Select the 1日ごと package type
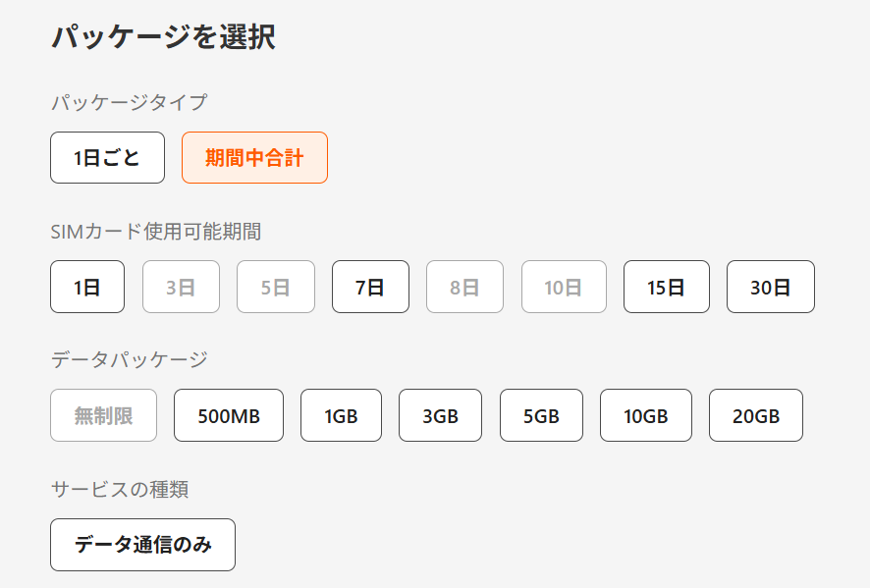 click(107, 157)
